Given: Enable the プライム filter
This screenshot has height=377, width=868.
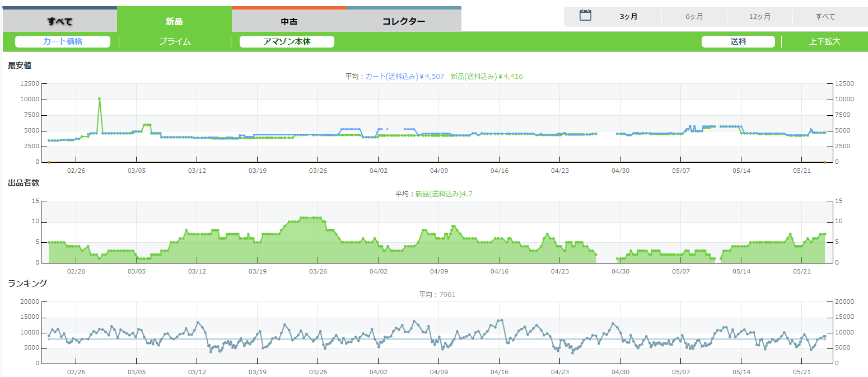Looking at the screenshot, I should (175, 41).
